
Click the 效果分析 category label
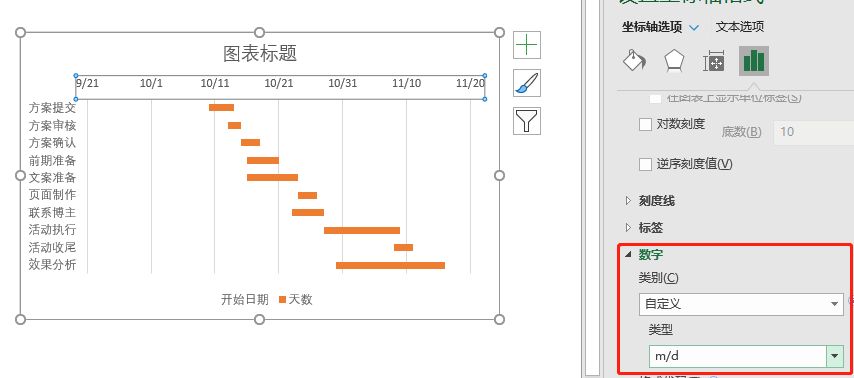coord(52,265)
